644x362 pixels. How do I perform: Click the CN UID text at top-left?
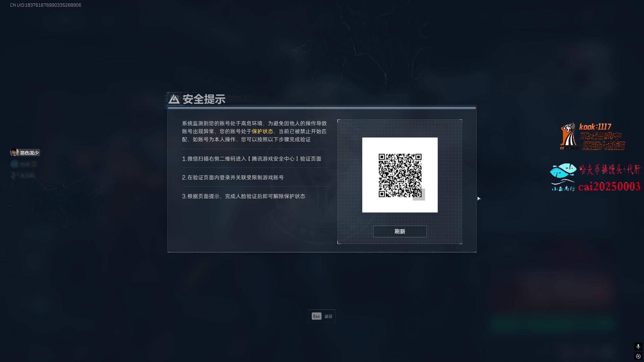pos(46,5)
